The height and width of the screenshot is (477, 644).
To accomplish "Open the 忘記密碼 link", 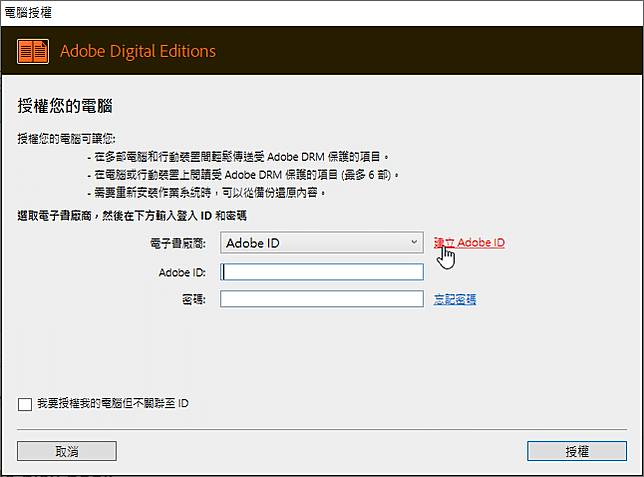I will coord(455,299).
